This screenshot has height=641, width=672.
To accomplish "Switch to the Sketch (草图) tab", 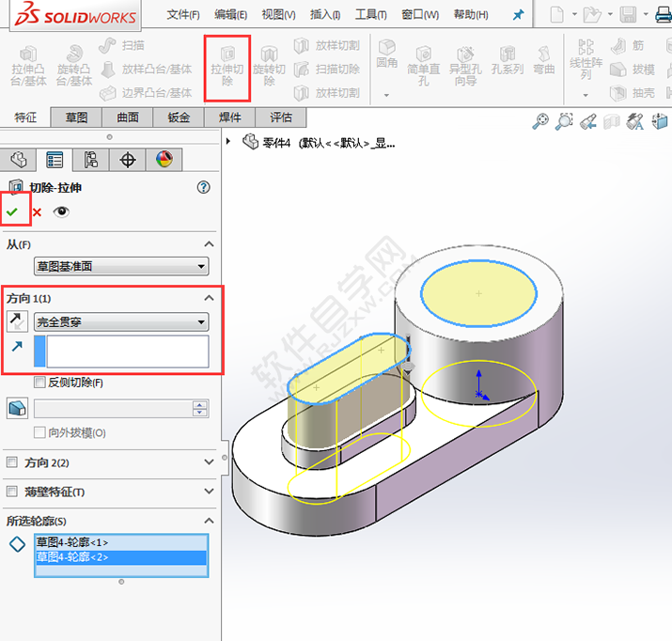I will tap(76, 117).
